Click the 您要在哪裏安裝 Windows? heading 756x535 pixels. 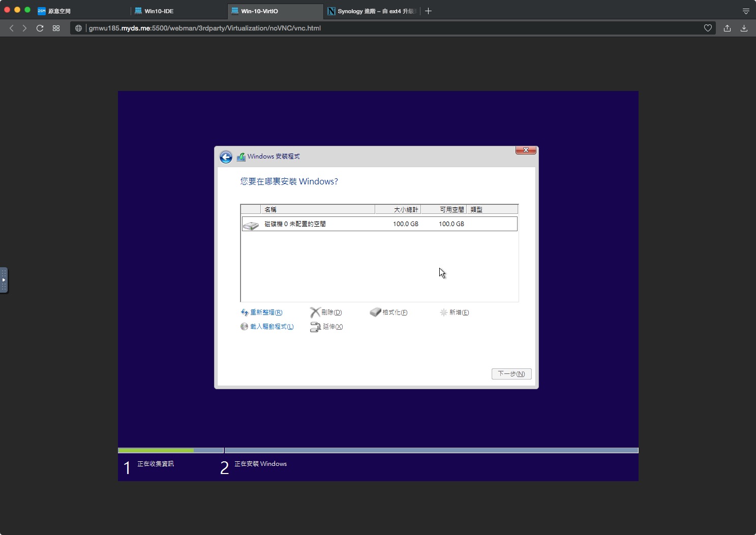[x=289, y=181]
